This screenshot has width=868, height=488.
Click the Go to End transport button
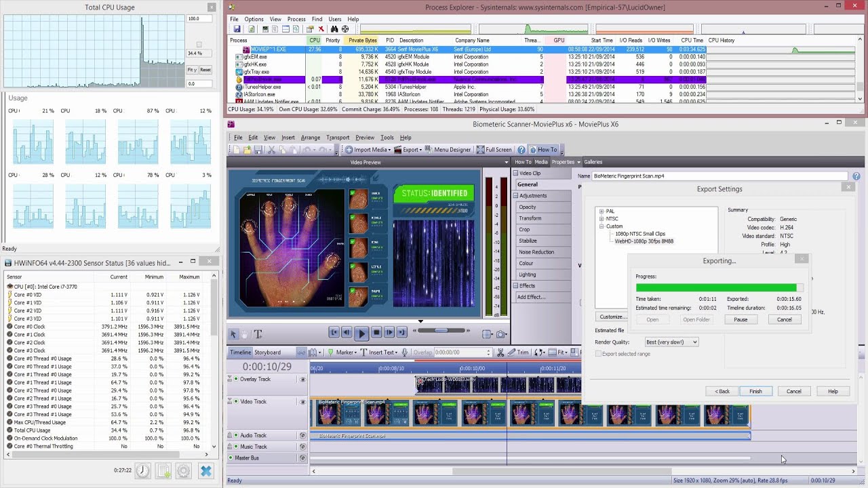(x=402, y=332)
